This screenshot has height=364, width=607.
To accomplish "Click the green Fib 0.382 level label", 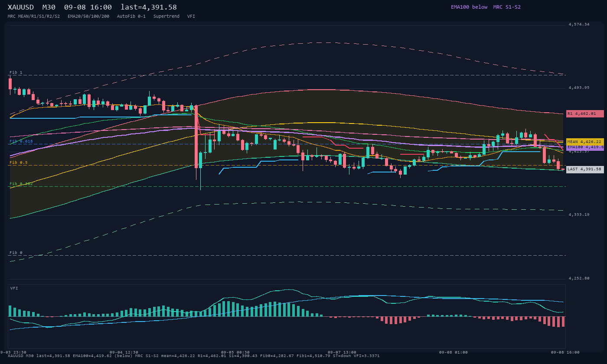I will pyautogui.click(x=21, y=184).
